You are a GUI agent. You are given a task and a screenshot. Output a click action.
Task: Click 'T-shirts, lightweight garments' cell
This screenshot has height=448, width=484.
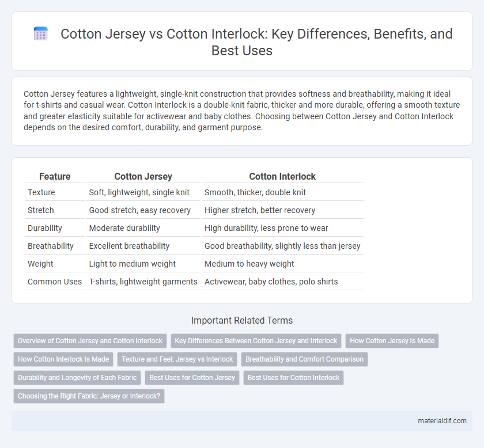pos(143,282)
